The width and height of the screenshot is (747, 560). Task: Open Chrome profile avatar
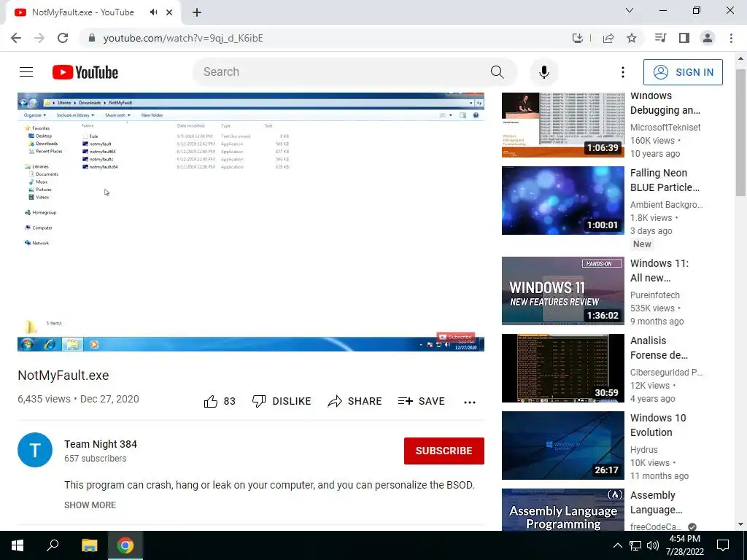tap(708, 38)
